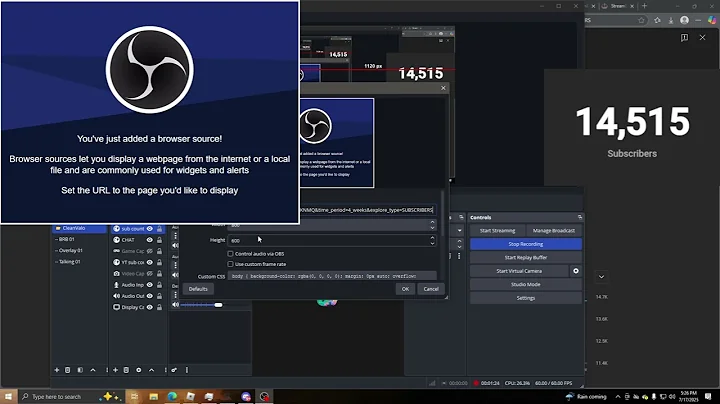Open Windows notification center
Screen dimensions: 720x404
tap(709, 397)
